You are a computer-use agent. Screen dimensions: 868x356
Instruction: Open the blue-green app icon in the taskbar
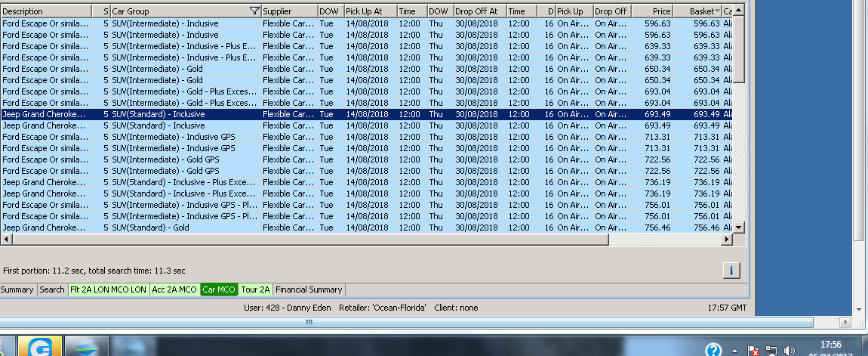pos(86,346)
